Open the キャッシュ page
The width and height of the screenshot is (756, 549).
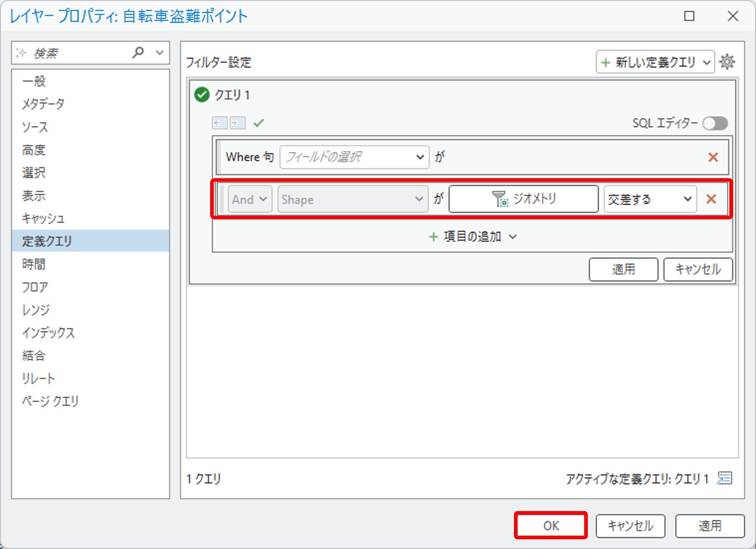tap(90, 218)
